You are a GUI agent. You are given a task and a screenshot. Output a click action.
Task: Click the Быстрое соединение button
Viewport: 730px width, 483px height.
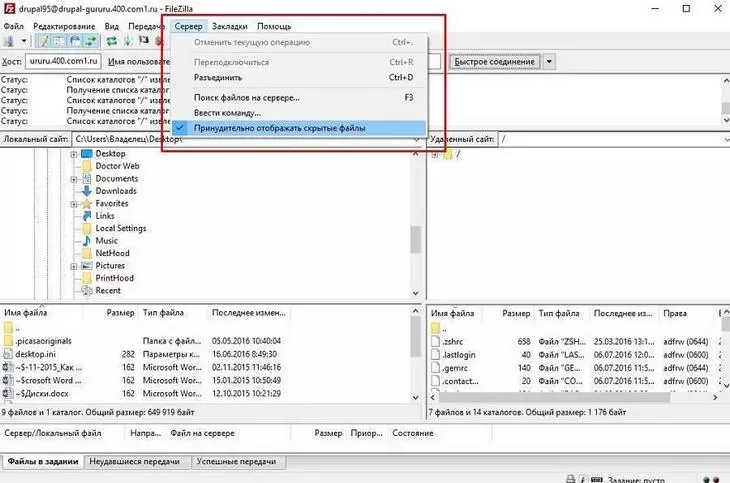click(x=494, y=62)
